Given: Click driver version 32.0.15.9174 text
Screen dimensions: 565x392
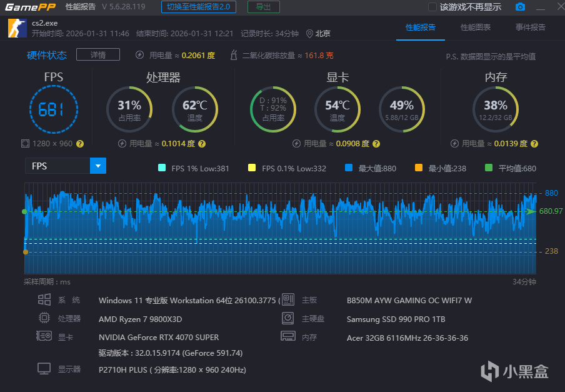Looking at the screenshot, I should 171,353.
